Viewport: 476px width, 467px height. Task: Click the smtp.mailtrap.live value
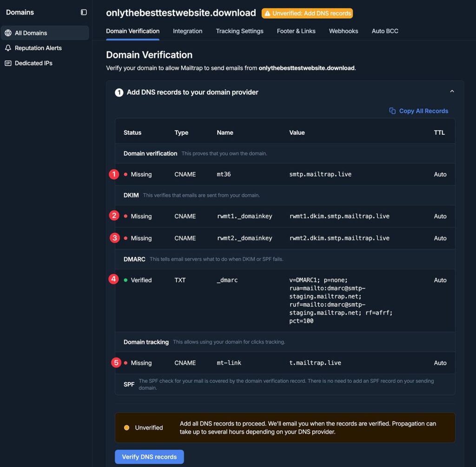coord(320,174)
